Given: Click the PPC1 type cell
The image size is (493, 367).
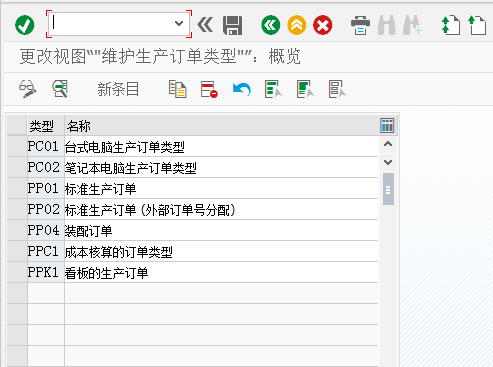Looking at the screenshot, I should coord(46,252).
